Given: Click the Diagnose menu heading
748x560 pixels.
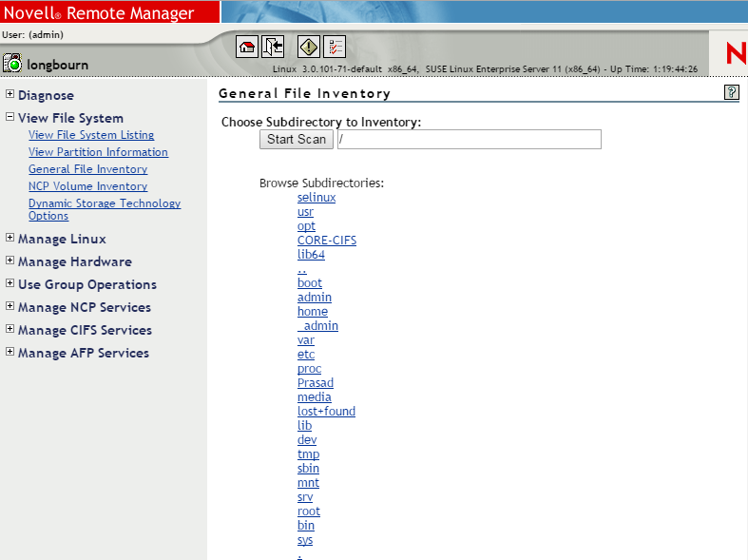Looking at the screenshot, I should [x=46, y=95].
